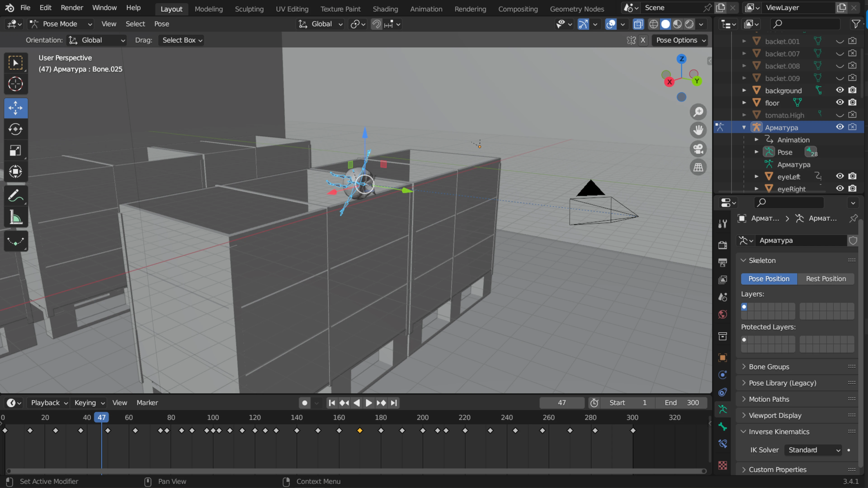Click the 3D Cursor tool
868x488 pixels.
(x=16, y=84)
